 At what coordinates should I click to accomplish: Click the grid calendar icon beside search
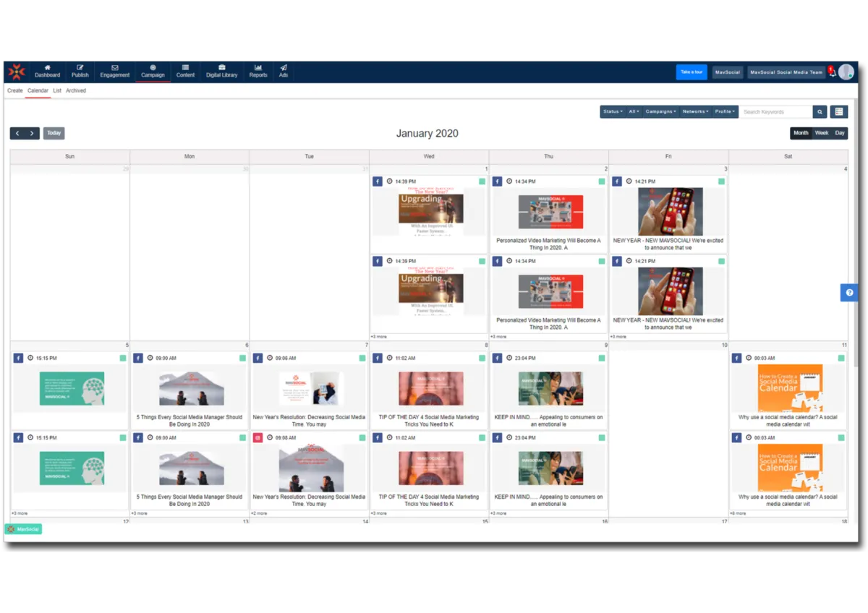coord(838,111)
